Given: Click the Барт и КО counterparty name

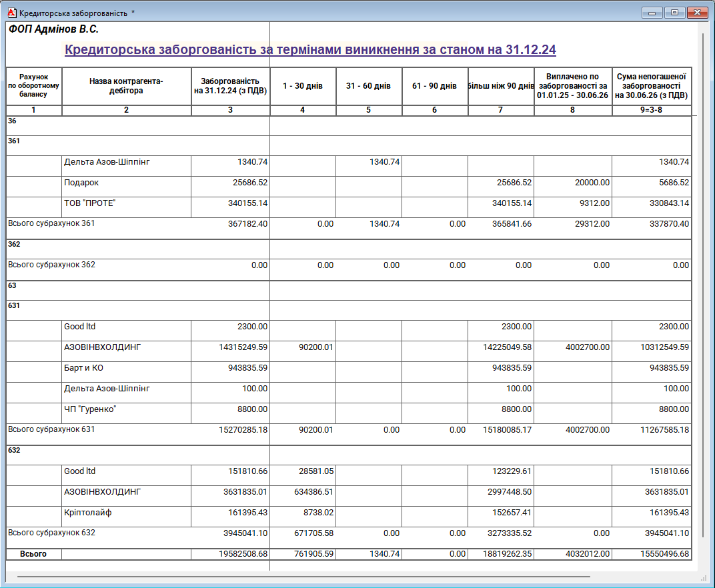Looking at the screenshot, I should click(x=83, y=368).
